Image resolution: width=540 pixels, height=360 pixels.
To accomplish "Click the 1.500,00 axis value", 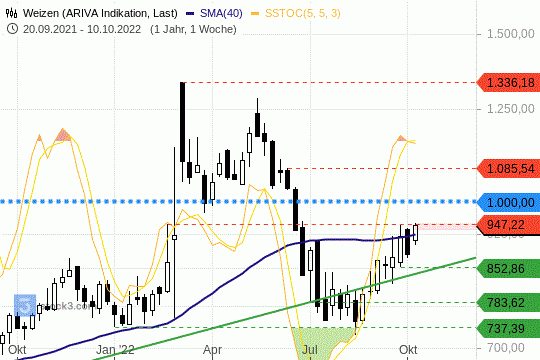I will pos(510,34).
